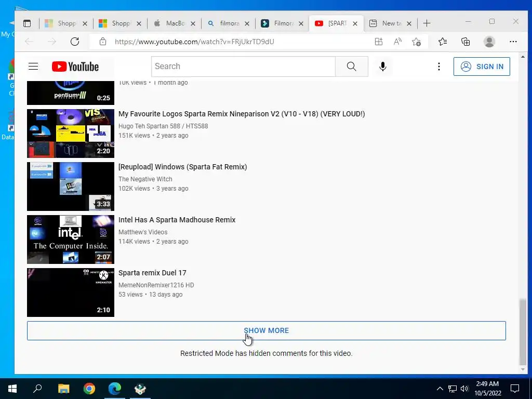
Task: Click "151K views" under Favourite Logos
Action: tap(134, 136)
